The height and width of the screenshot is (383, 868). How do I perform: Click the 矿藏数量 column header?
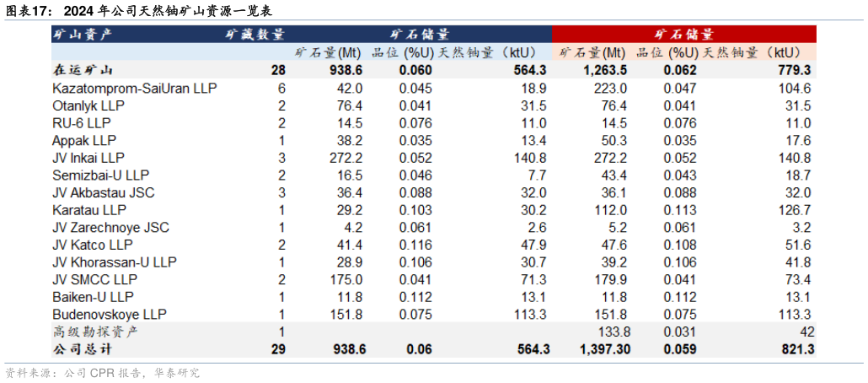coord(255,35)
